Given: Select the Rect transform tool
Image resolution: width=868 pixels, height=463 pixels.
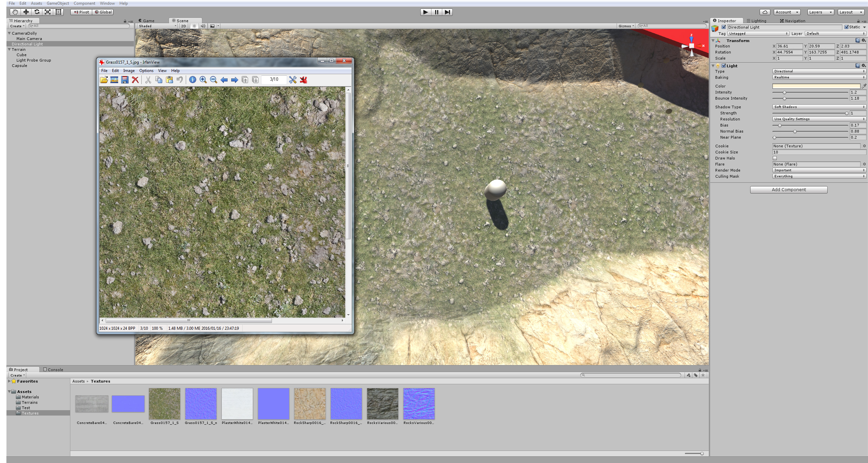Looking at the screenshot, I should click(x=58, y=12).
